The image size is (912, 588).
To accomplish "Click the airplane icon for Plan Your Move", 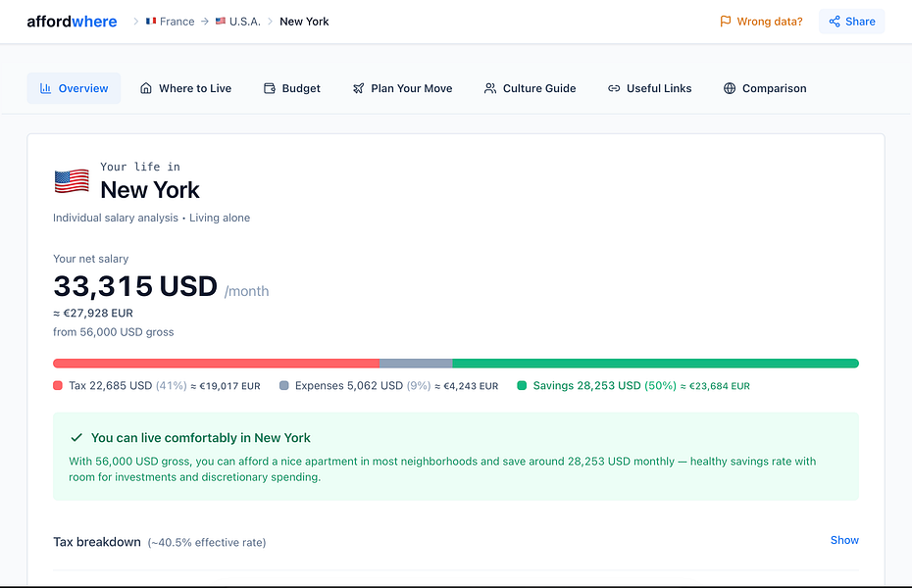I will (x=358, y=88).
